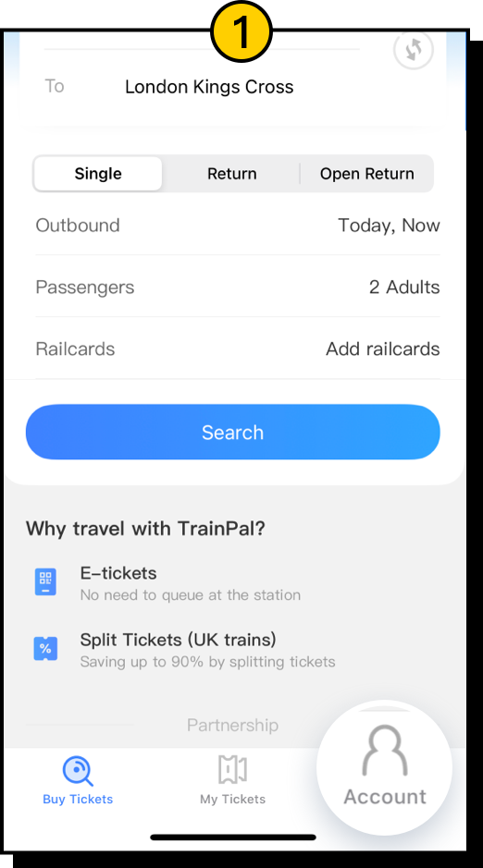Switch to the My Tickets tab label
The image size is (483, 868).
coord(232,799)
